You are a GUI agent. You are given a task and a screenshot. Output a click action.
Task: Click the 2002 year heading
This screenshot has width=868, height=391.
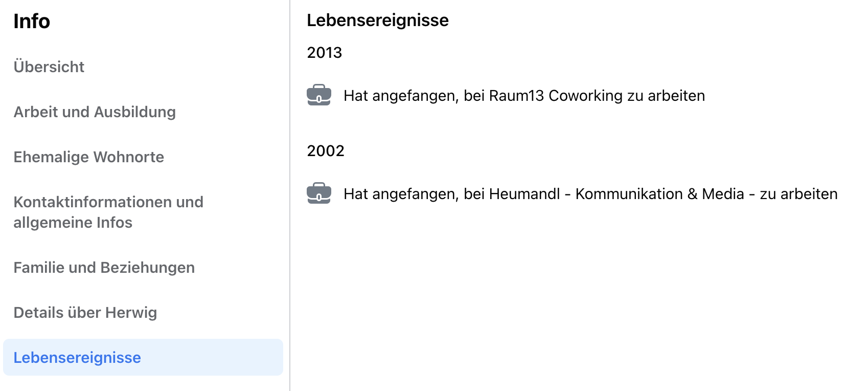coord(326,150)
